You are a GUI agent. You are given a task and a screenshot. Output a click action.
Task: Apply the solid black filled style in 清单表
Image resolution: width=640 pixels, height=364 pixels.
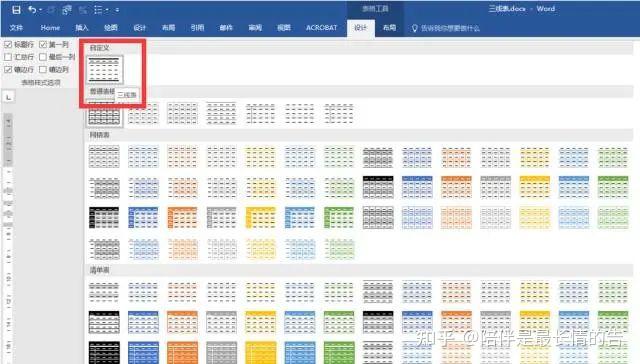coord(104,353)
